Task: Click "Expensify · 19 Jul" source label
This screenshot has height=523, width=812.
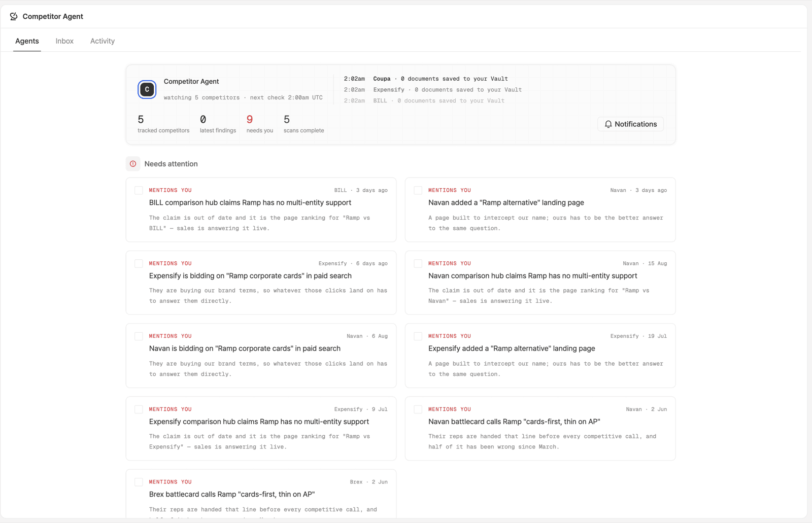Action: pyautogui.click(x=638, y=336)
